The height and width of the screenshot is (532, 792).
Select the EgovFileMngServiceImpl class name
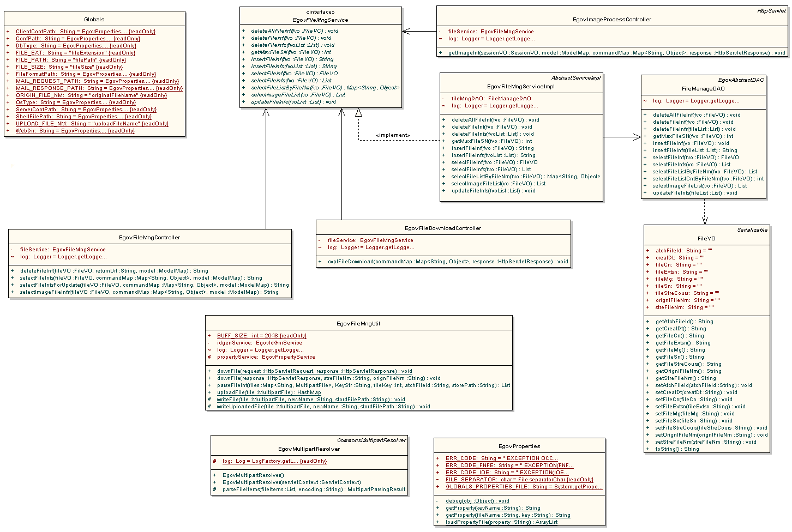[x=521, y=86]
